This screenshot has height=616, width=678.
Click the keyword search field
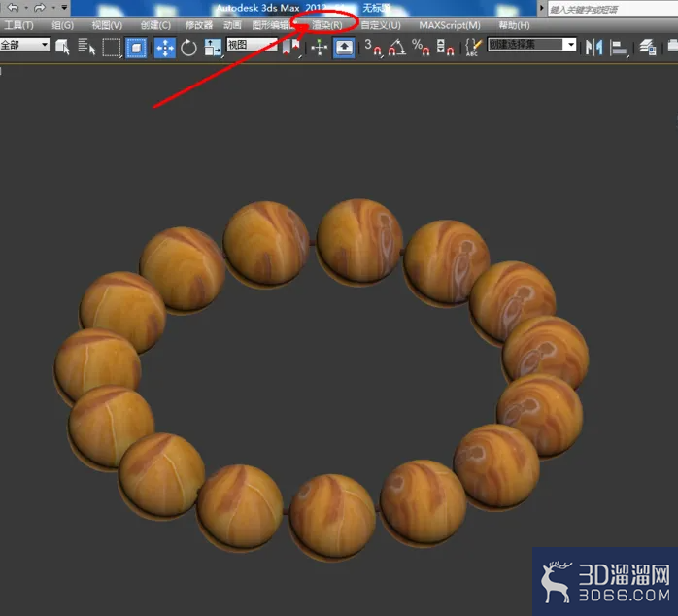(613, 9)
